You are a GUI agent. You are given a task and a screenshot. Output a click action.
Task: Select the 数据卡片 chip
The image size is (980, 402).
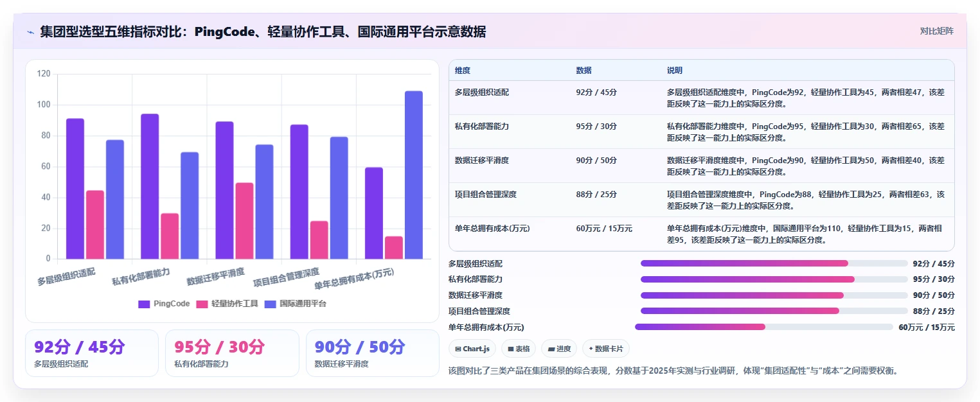(605, 349)
